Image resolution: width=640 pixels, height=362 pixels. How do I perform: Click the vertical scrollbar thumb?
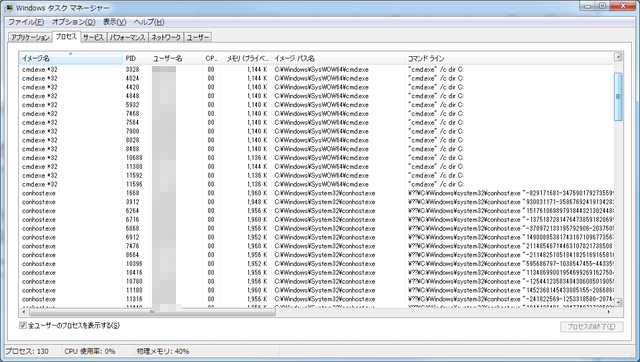(x=618, y=97)
